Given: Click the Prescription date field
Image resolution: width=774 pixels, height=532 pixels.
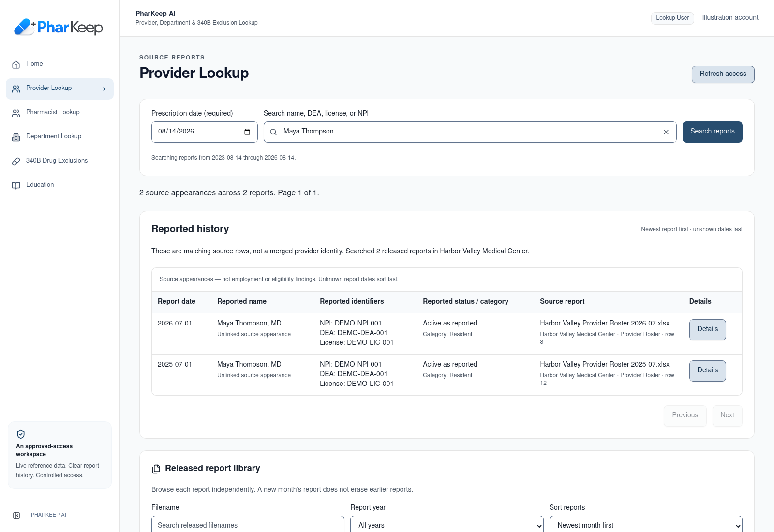Looking at the screenshot, I should (x=205, y=132).
